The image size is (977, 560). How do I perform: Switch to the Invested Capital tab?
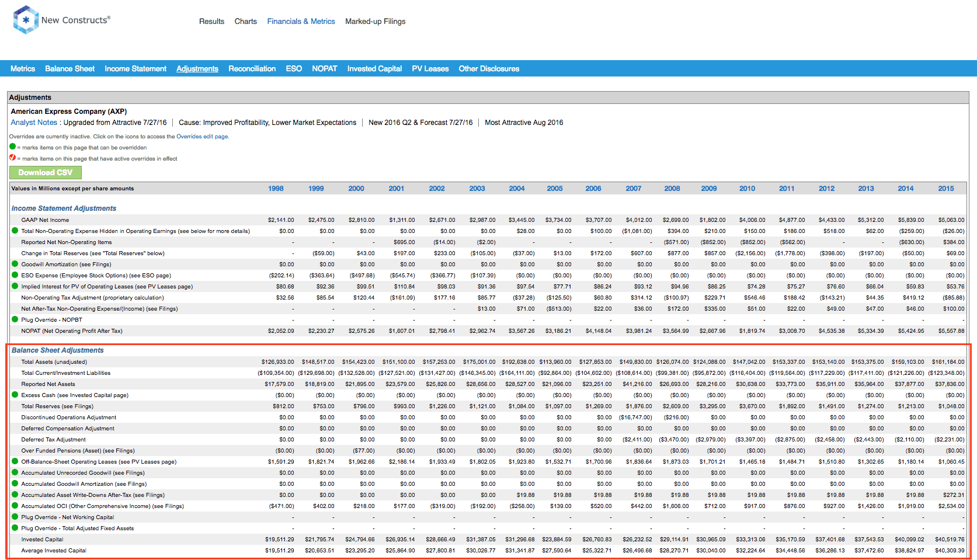point(375,69)
